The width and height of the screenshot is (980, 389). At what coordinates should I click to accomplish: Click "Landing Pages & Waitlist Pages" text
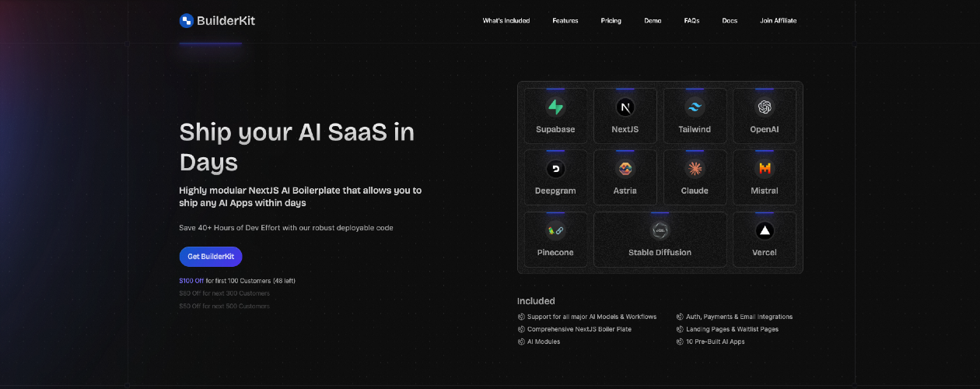point(732,329)
